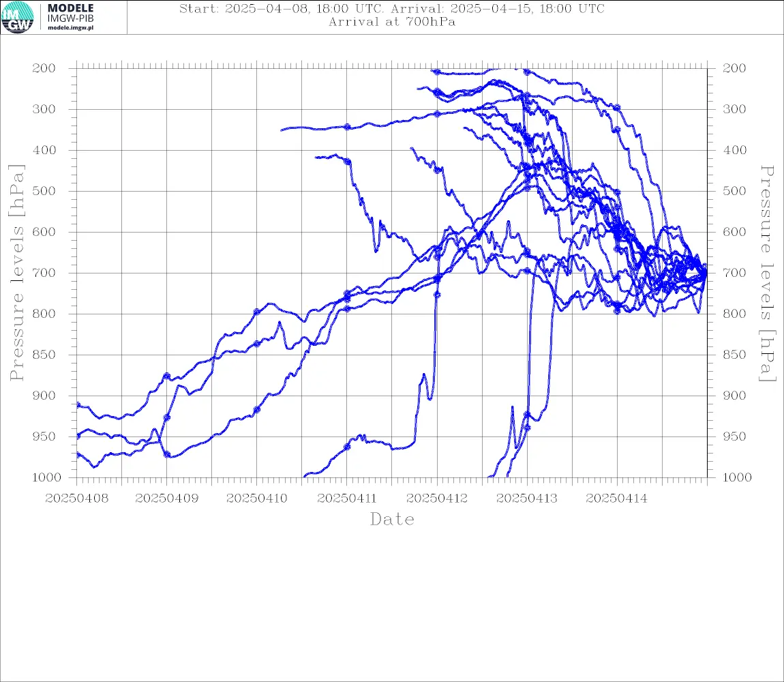Viewport: 784px width, 682px height.
Task: Click the IMGW round logo
Action: coord(18,18)
